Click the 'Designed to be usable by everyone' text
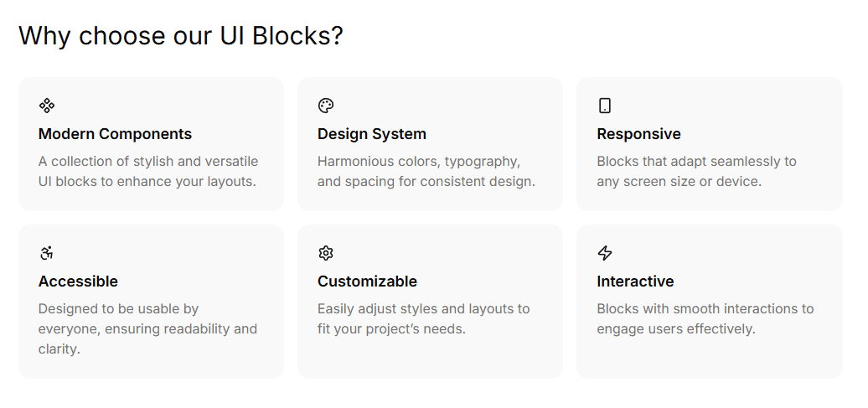 tap(118, 308)
